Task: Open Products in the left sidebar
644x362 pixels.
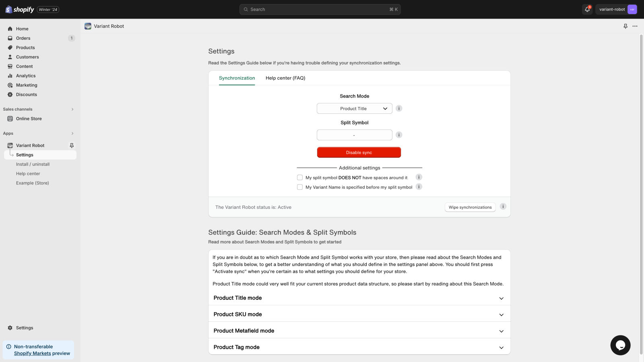Action: (x=25, y=47)
